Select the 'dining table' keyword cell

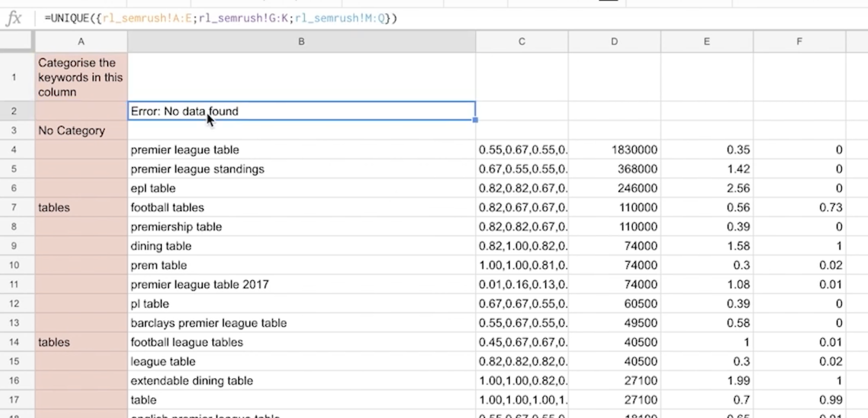click(x=301, y=246)
